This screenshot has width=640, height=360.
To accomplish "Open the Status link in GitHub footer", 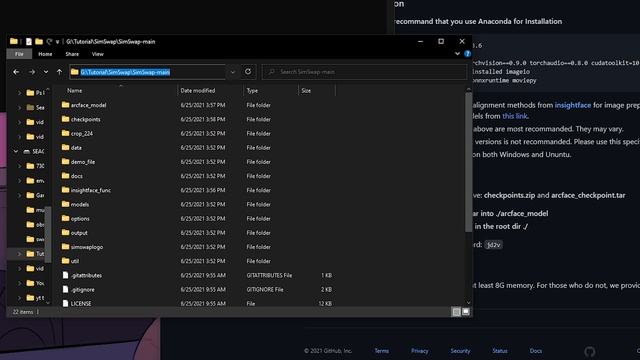I will click(500, 351).
